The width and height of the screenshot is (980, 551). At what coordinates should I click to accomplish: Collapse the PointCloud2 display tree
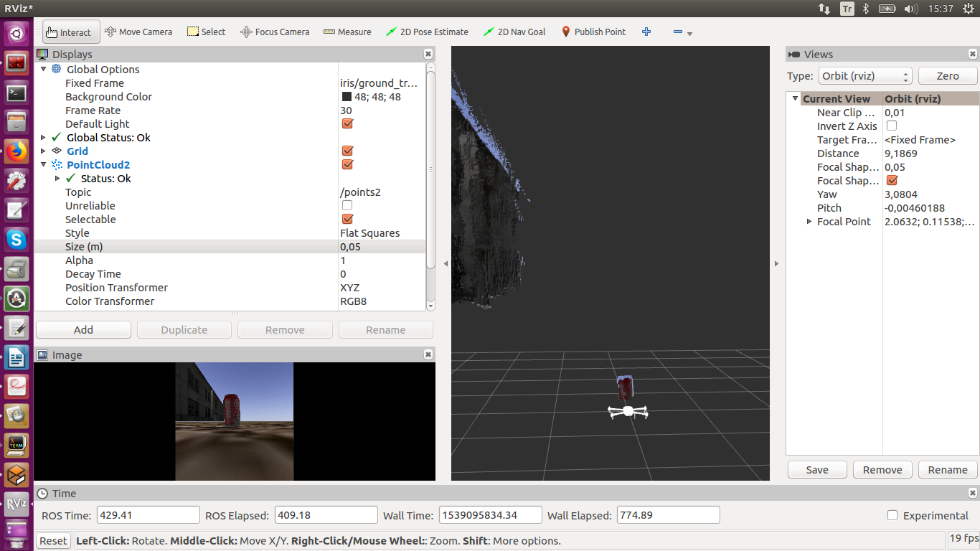[43, 164]
